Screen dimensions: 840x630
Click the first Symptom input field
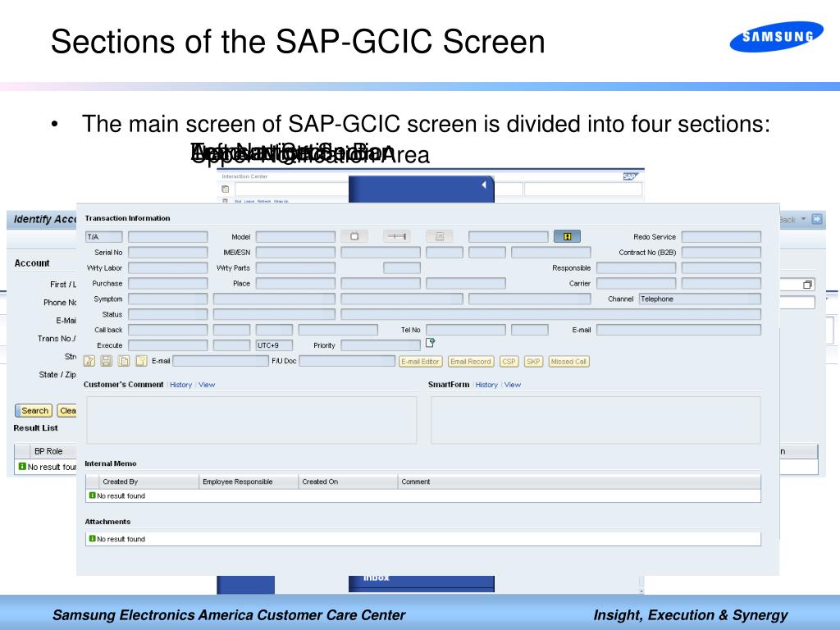coord(167,299)
